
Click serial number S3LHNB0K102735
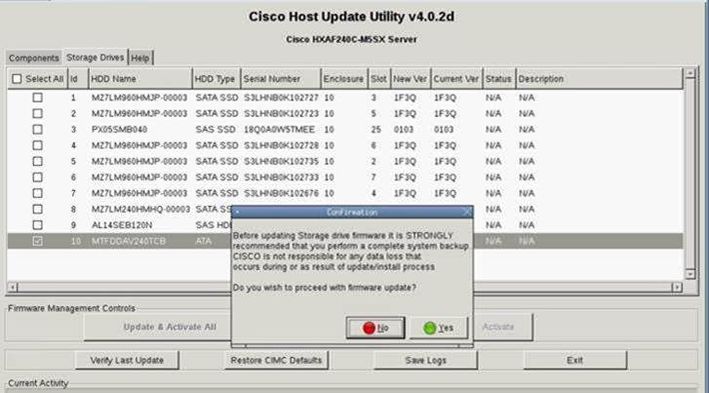281,161
